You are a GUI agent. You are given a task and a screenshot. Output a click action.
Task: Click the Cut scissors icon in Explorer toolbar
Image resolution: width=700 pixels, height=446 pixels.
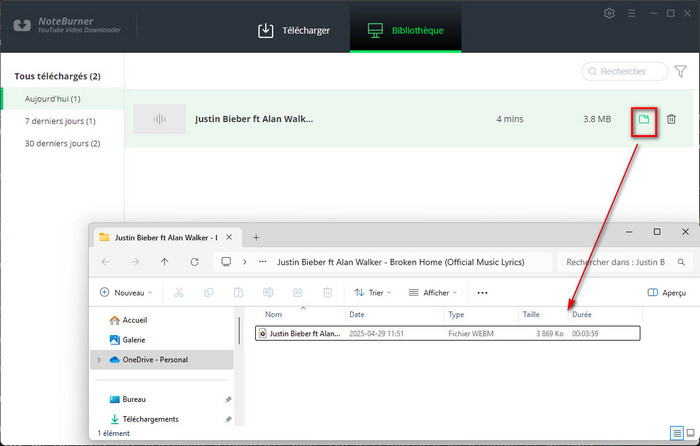pyautogui.click(x=179, y=293)
